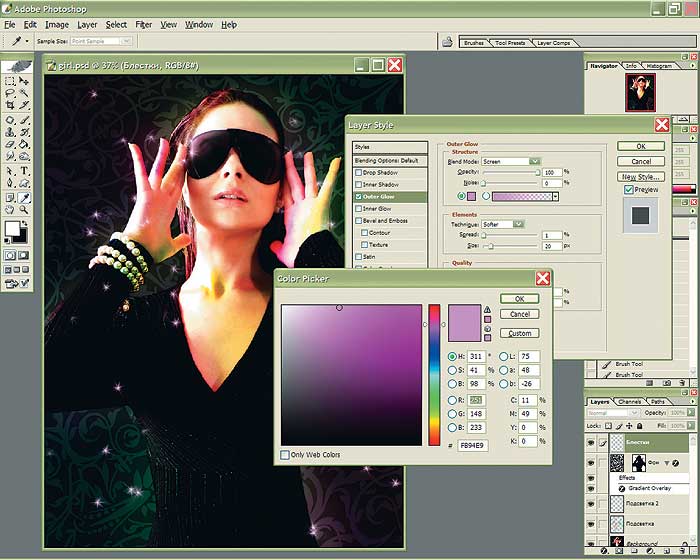Select the Clone Stamp tool
This screenshot has width=700, height=560.
coord(9,133)
